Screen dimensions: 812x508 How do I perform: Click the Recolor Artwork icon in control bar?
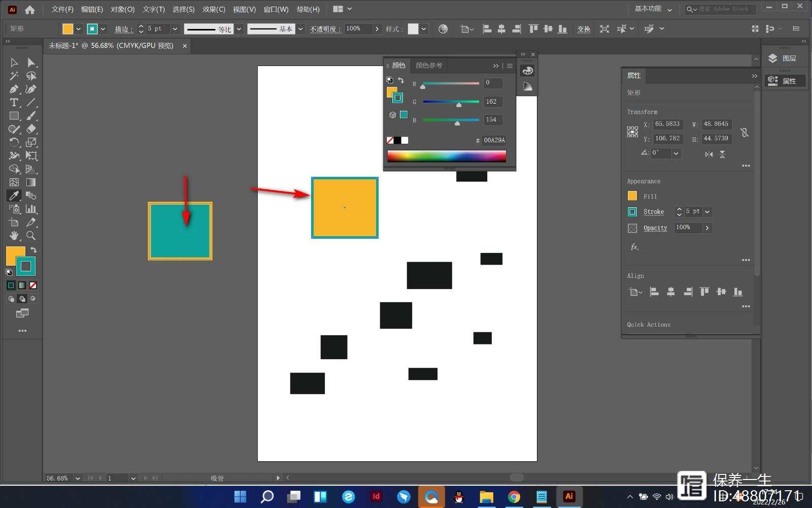pyautogui.click(x=443, y=29)
